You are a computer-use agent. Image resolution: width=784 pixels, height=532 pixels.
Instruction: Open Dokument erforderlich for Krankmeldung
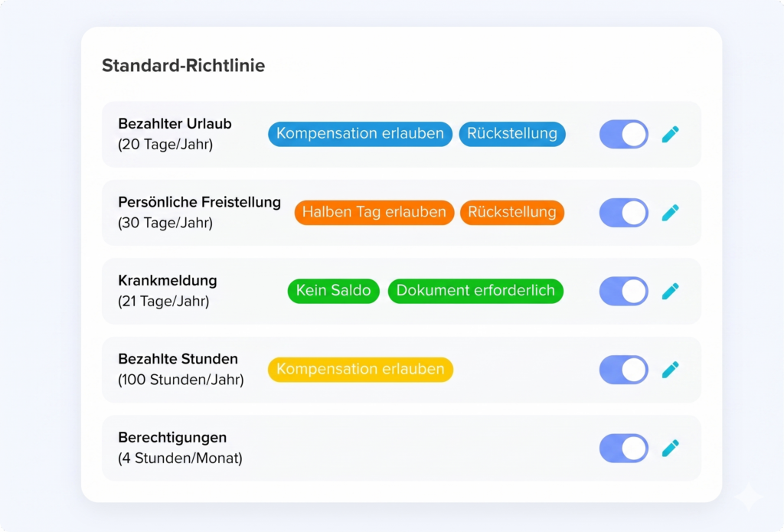[475, 291]
